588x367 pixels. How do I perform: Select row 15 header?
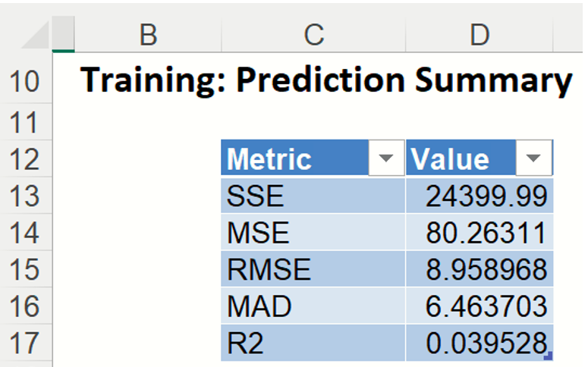(x=26, y=269)
